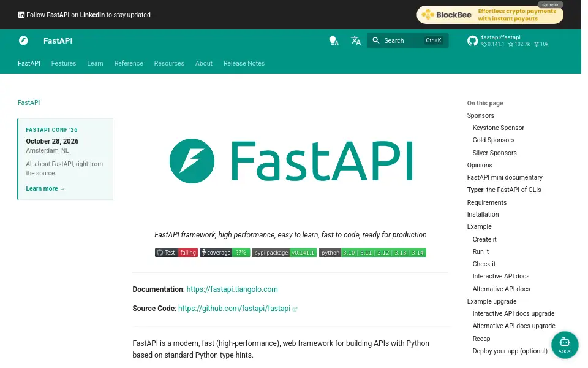Open the github.com/fastapi/fastapi source link

point(234,309)
